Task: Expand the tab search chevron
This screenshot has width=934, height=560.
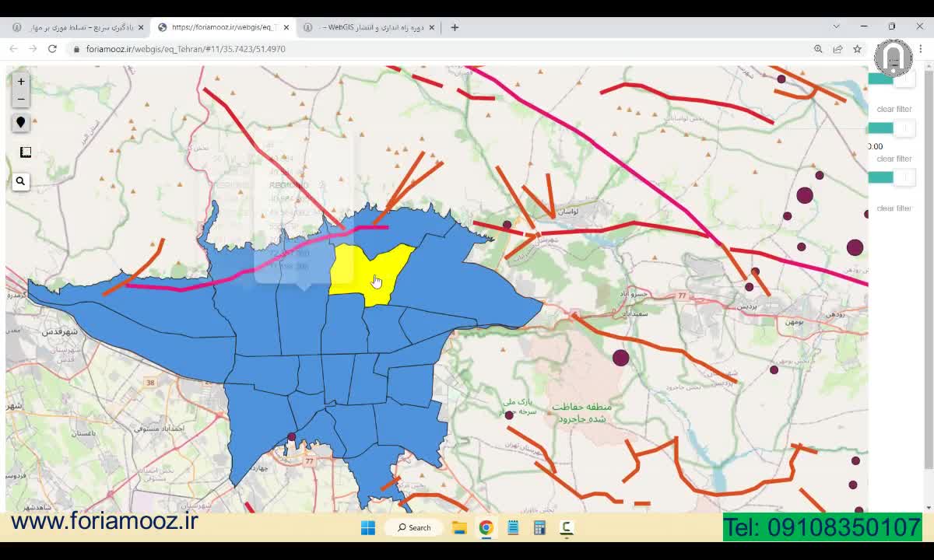Action: [x=836, y=26]
